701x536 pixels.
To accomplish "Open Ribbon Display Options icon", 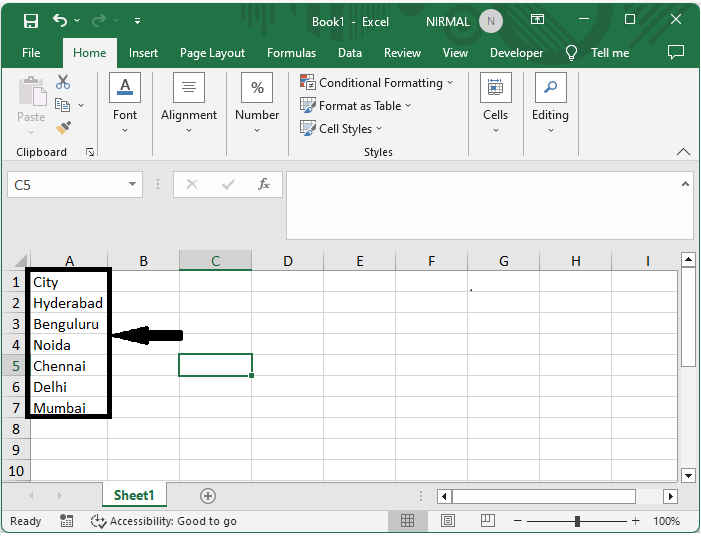I will point(537,19).
